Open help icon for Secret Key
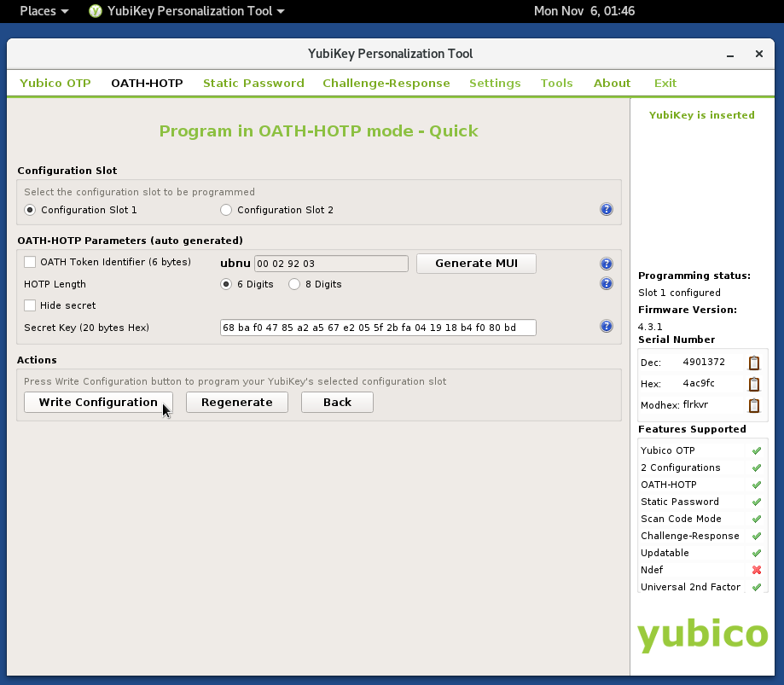Viewport: 784px width, 685px height. pos(606,327)
